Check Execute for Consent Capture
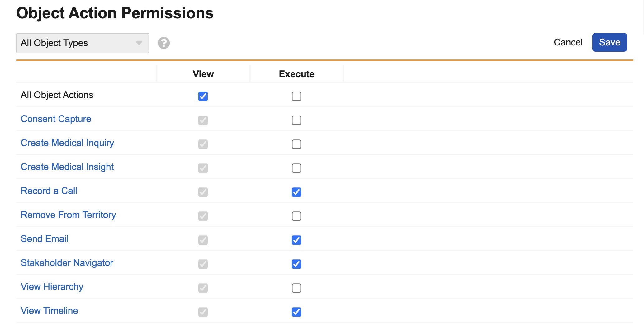This screenshot has width=644, height=335. [x=296, y=120]
